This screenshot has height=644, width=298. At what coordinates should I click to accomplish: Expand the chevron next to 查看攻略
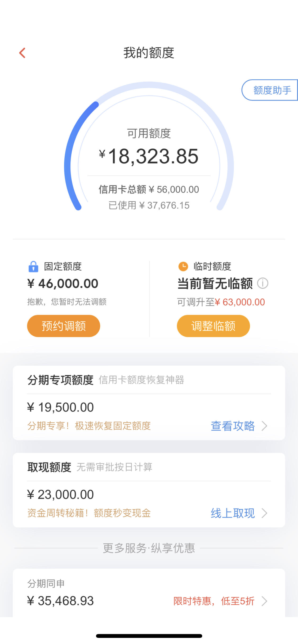tap(264, 426)
